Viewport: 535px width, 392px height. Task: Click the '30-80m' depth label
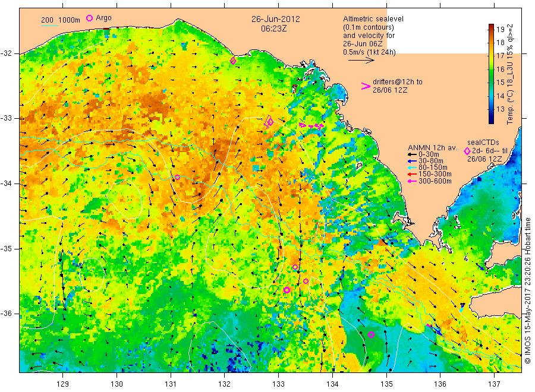coord(430,161)
